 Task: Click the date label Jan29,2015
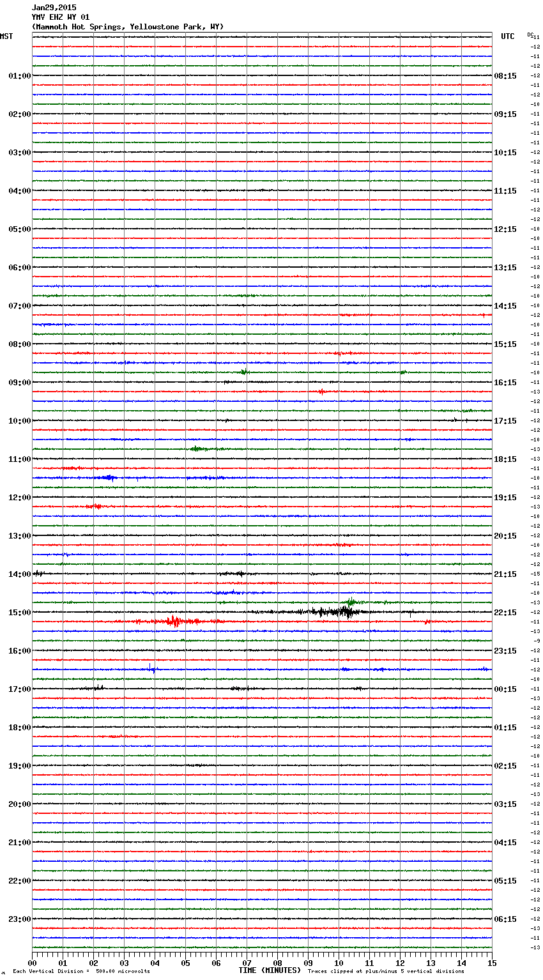[54, 8]
